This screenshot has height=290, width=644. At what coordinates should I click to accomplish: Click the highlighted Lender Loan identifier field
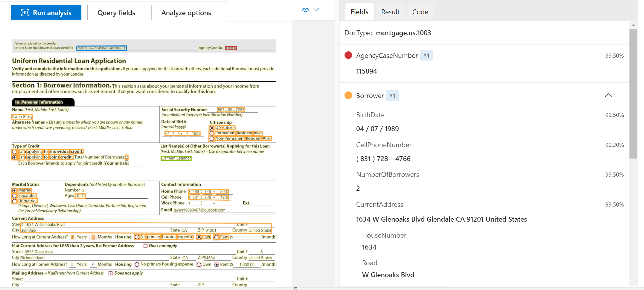tap(102, 48)
